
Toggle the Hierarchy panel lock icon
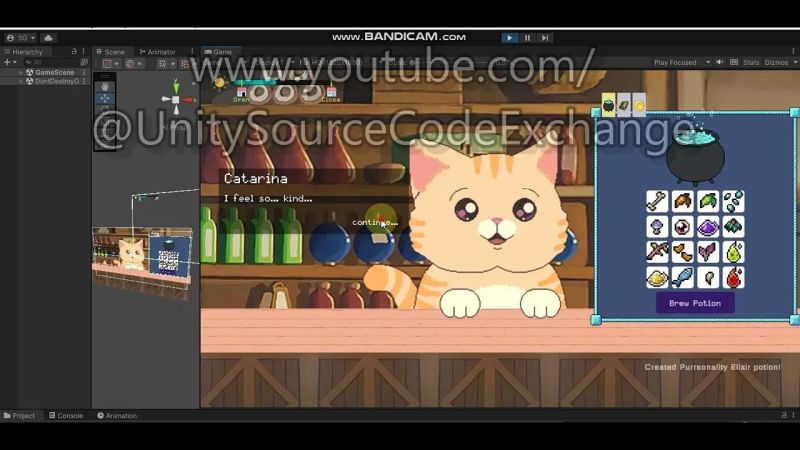tap(74, 52)
